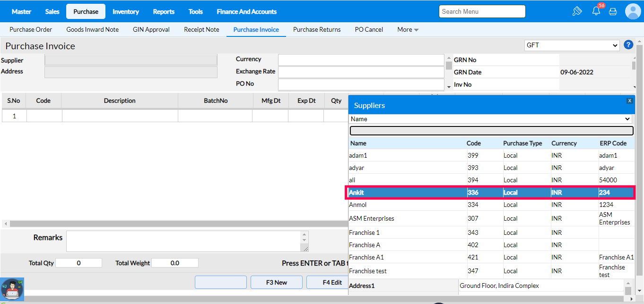
Task: Switch to the Purchase Returns tab
Action: [317, 29]
